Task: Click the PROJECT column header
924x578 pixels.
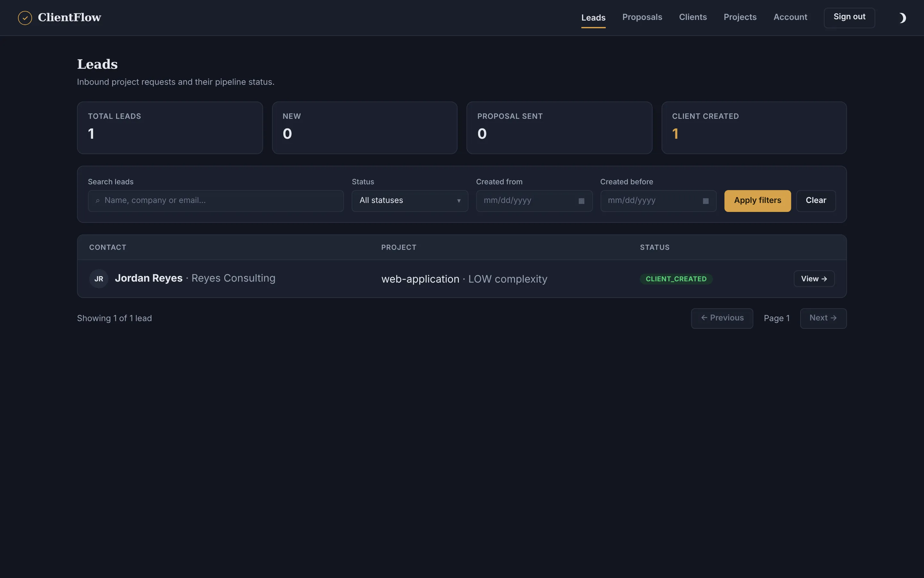Action: pos(398,247)
